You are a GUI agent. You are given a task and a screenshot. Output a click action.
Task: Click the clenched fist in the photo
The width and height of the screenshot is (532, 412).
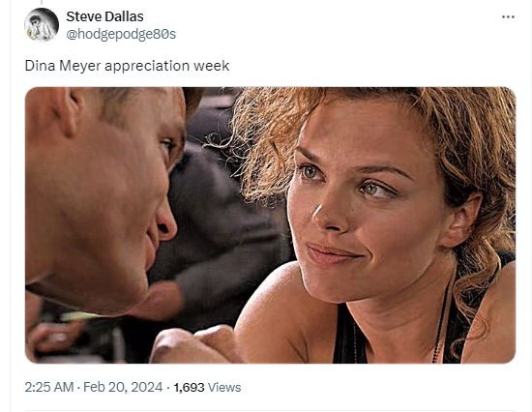[x=195, y=344]
